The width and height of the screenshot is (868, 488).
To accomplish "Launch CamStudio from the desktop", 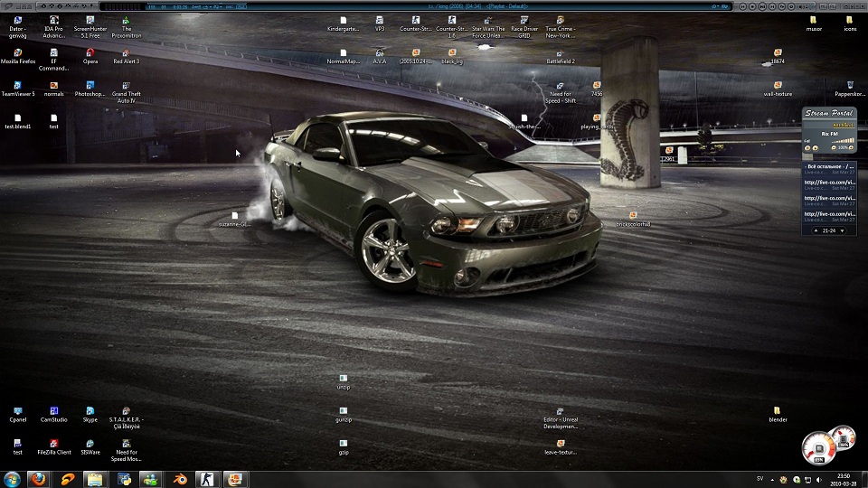I will 54,411.
